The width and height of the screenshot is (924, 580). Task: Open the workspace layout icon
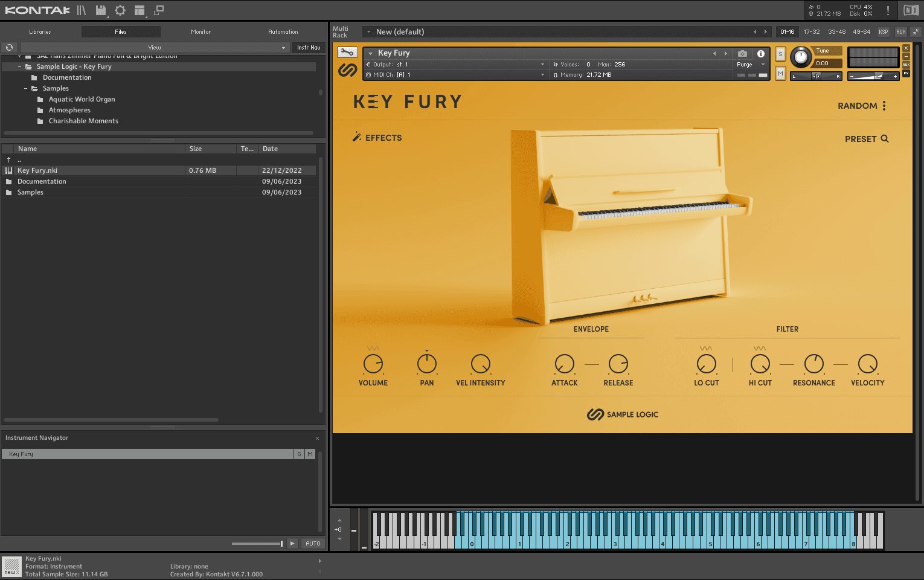(140, 10)
